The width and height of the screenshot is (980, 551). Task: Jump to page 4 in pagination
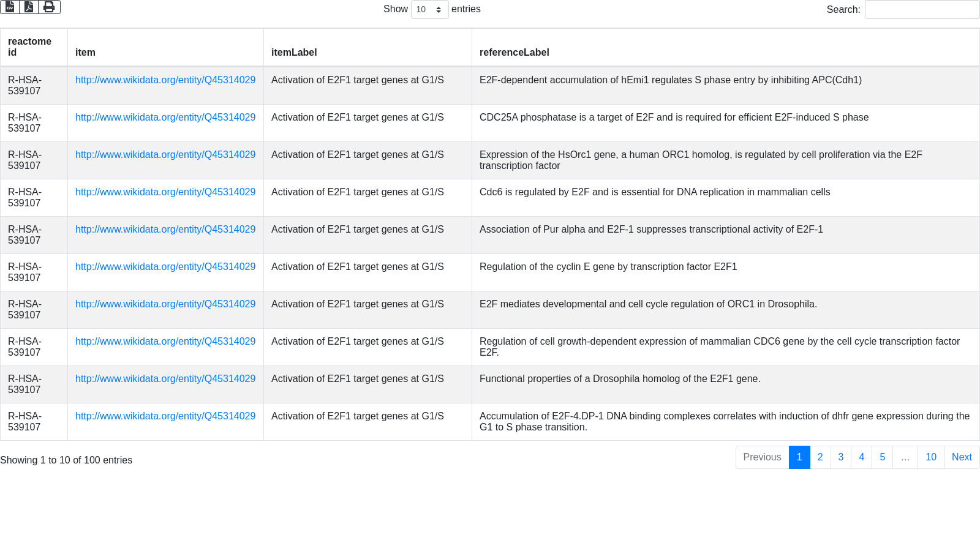coord(862,457)
